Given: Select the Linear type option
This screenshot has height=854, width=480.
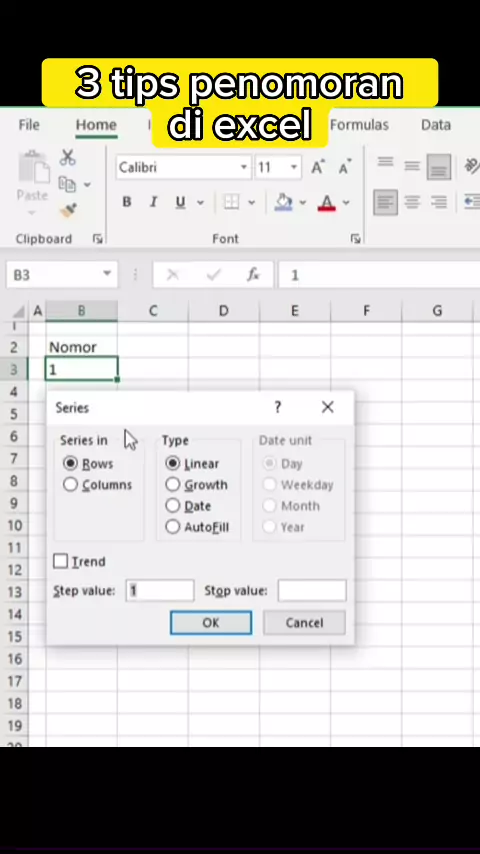Looking at the screenshot, I should pyautogui.click(x=173, y=463).
